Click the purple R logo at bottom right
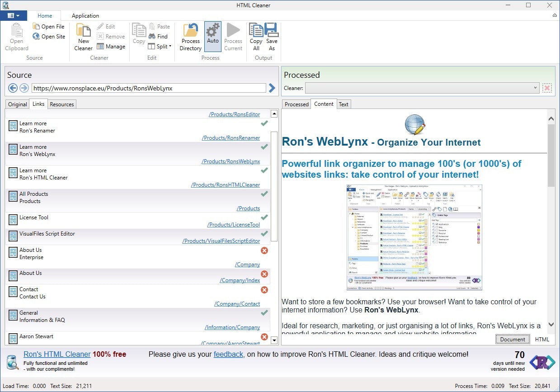Viewport: 560px width, 392px height. (542, 362)
